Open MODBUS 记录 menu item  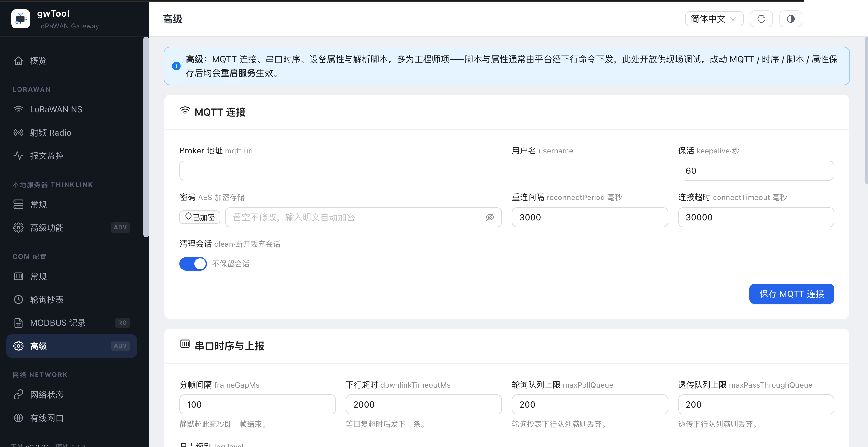coord(71,323)
